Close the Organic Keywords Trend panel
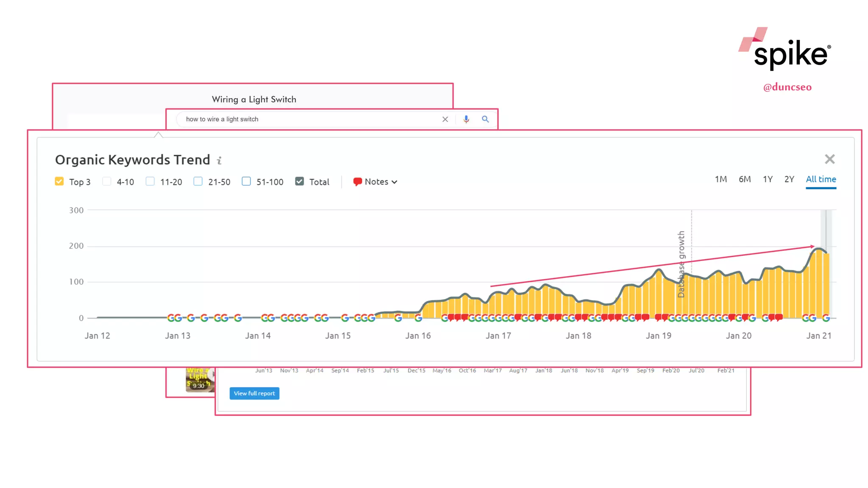Viewport: 868px width, 488px height. tap(829, 159)
